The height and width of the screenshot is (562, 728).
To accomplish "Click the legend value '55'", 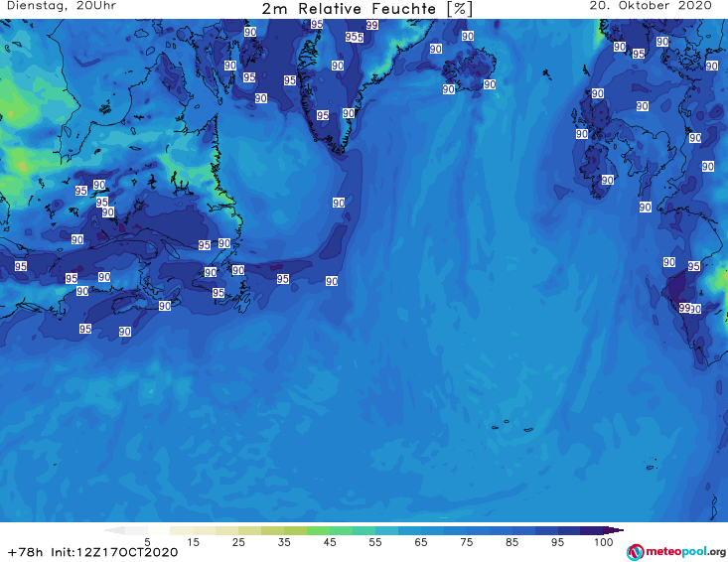I will click(375, 542).
